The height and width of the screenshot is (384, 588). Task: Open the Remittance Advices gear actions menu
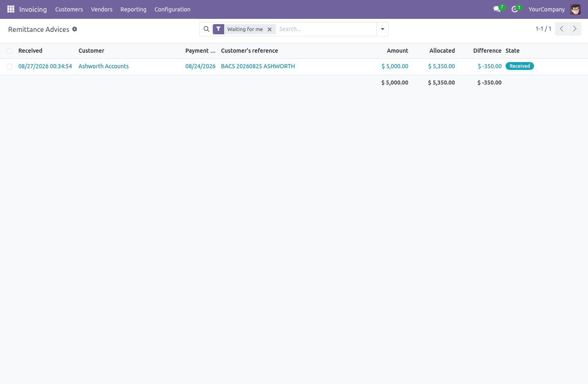point(75,29)
